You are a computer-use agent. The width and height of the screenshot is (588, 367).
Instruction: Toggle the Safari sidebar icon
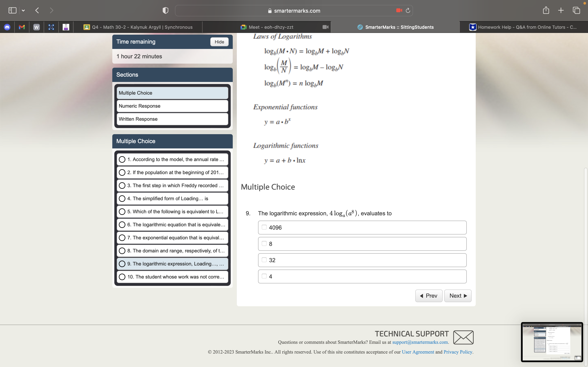click(12, 10)
